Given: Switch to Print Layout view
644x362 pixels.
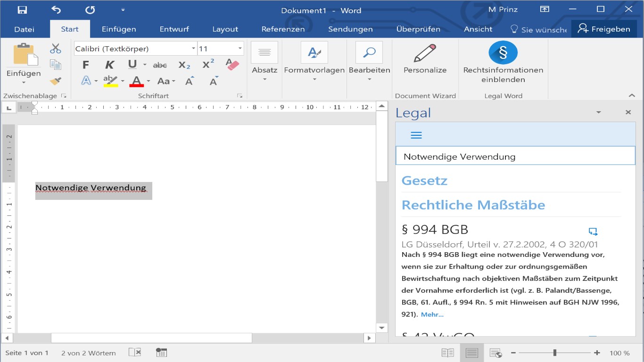Looking at the screenshot, I should [471, 353].
